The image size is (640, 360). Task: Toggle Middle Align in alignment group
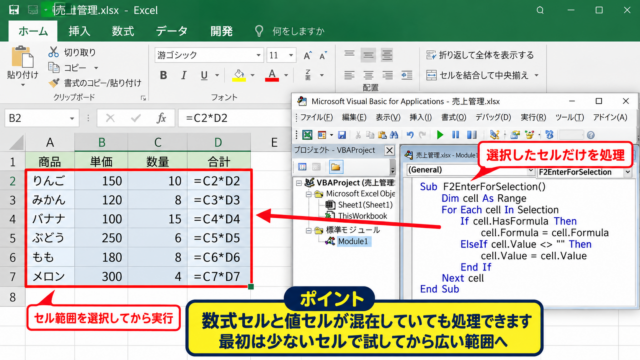click(x=368, y=55)
